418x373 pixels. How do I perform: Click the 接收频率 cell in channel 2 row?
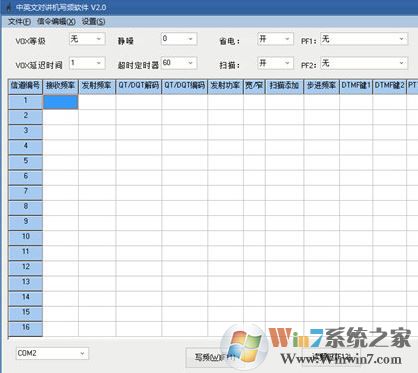[61, 117]
